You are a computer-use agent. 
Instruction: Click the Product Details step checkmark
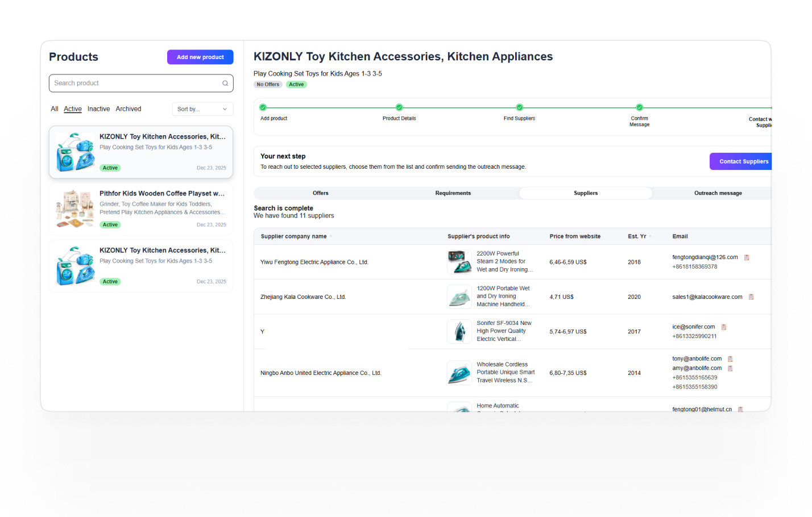(x=399, y=107)
